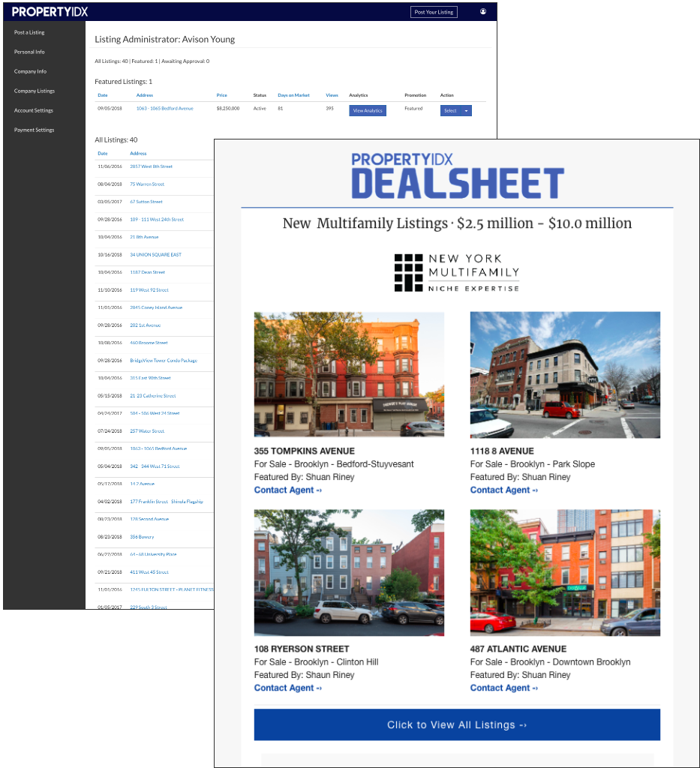Open the BridgeView Tower Condo Package listing
The height and width of the screenshot is (768, 700).
click(164, 361)
